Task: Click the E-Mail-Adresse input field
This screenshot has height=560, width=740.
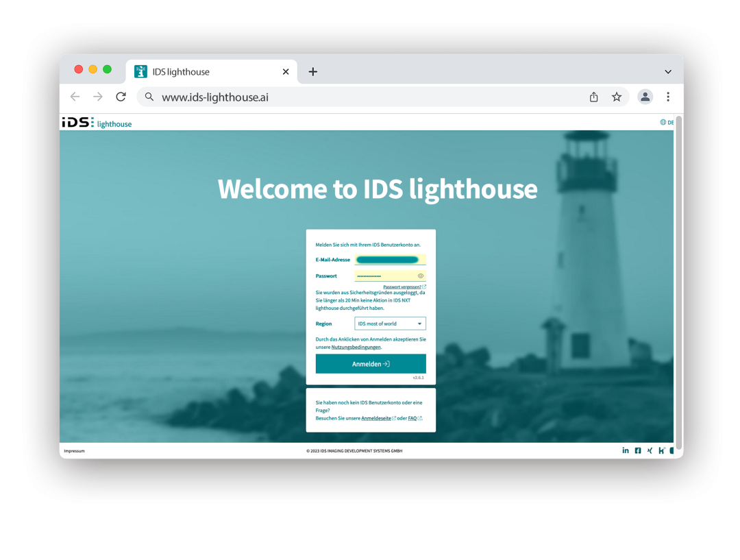Action: [x=391, y=260]
